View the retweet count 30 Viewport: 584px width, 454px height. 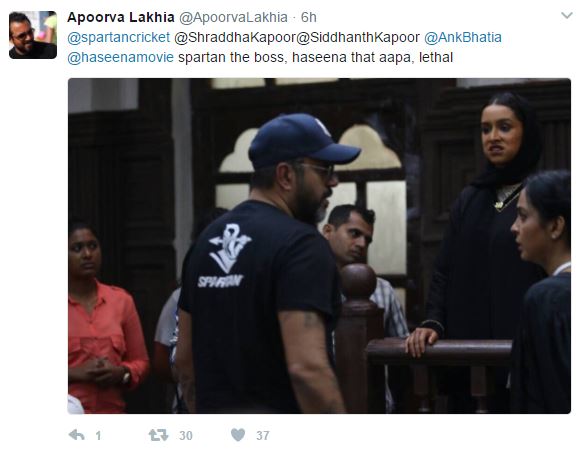[x=186, y=435]
